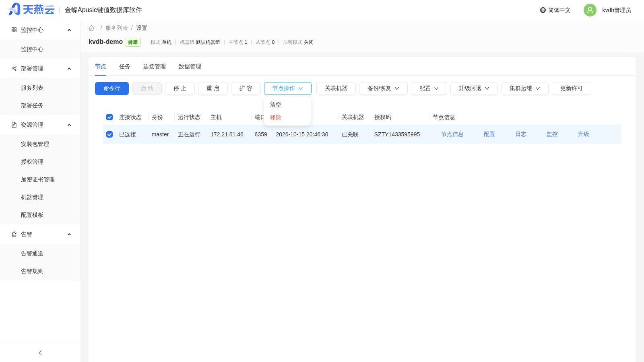Open 节点信息 link in master row
644x362 pixels.
point(452,134)
